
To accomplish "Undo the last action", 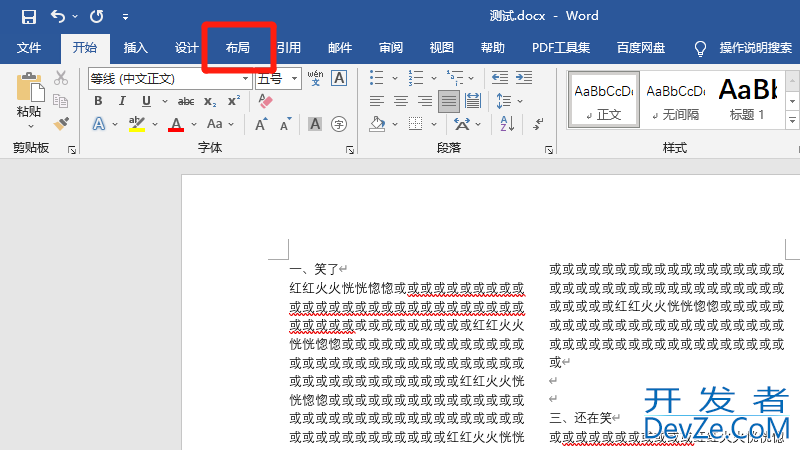I will click(x=58, y=17).
